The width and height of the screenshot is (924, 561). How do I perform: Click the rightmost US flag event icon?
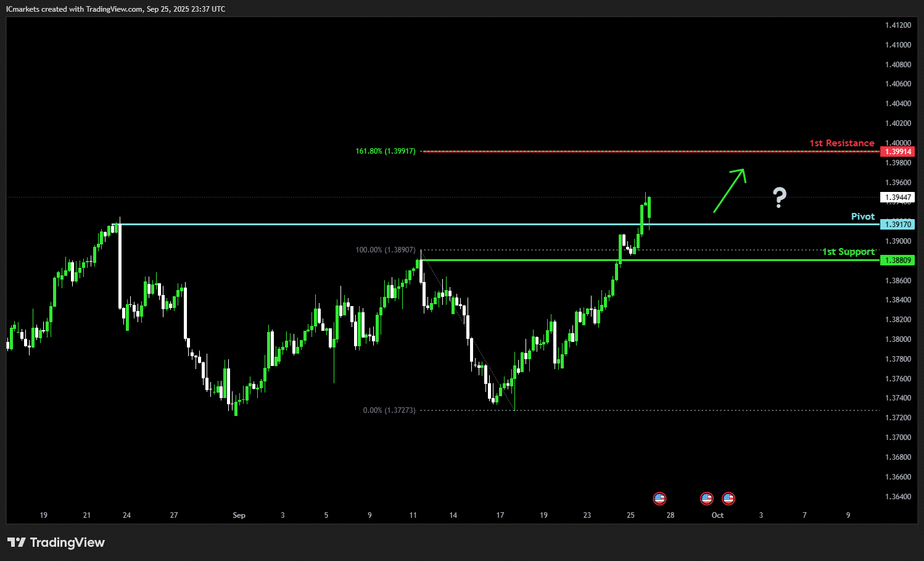point(728,498)
